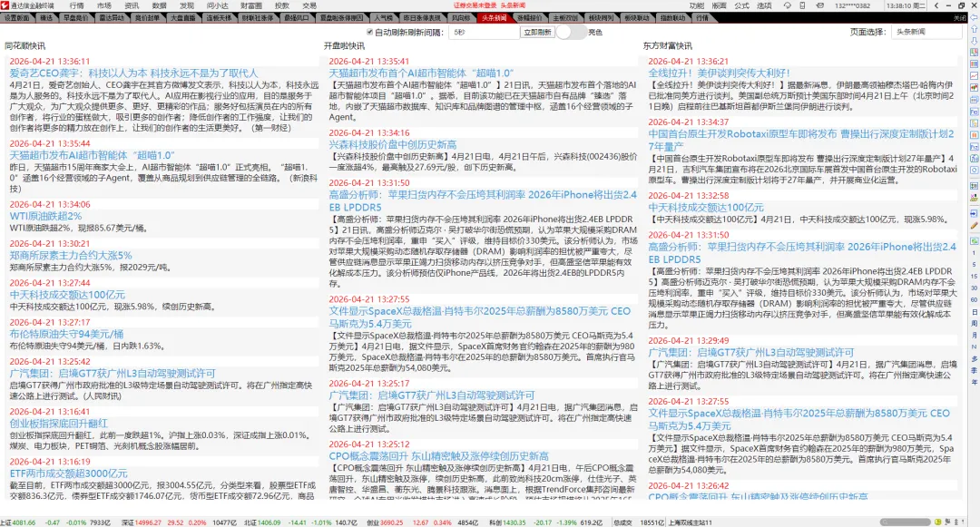Toggle auto-refresh checkbox 自动刷新
This screenshot has height=527, width=980.
pyautogui.click(x=369, y=32)
